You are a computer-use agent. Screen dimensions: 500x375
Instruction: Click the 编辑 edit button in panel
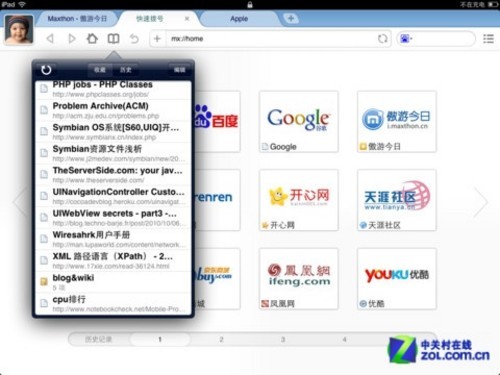[x=179, y=70]
